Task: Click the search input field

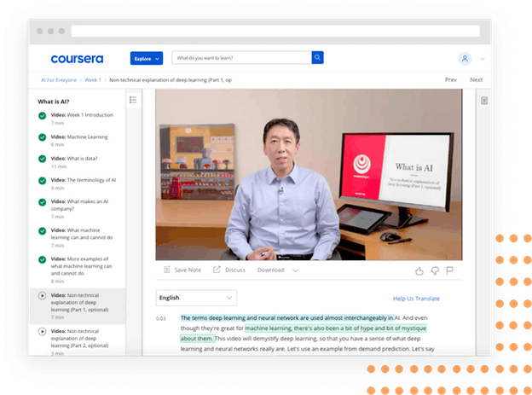Action: point(240,58)
